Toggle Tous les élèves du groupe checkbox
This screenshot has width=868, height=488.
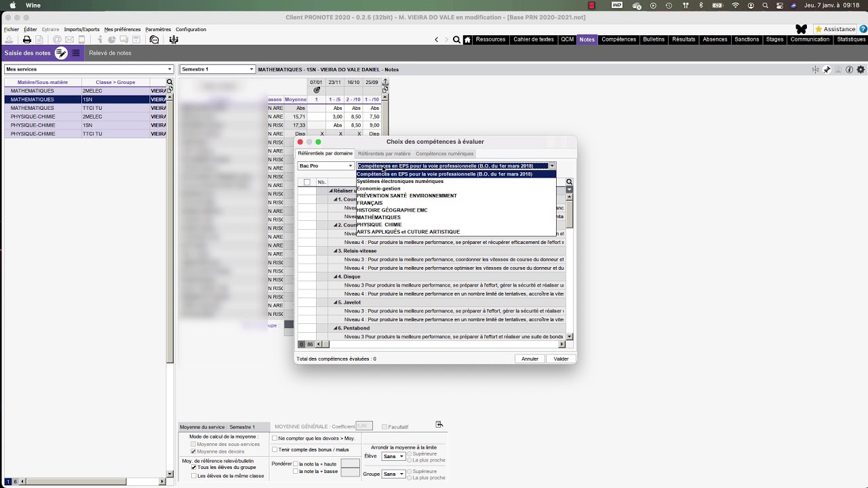click(194, 468)
